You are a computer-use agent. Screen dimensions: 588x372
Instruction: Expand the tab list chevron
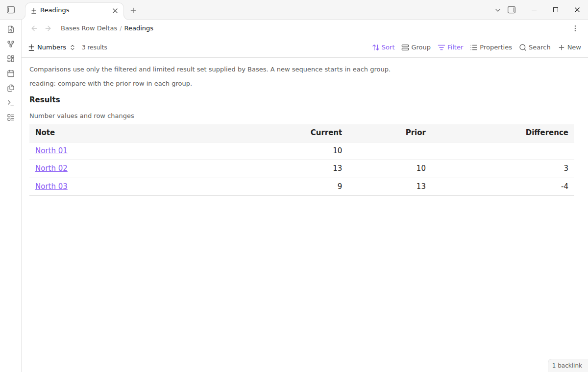pos(498,10)
